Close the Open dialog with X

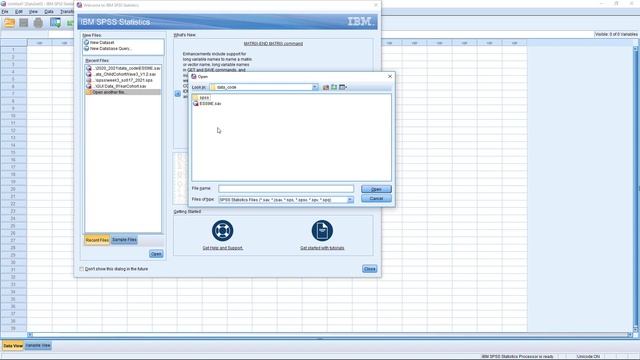click(x=389, y=76)
